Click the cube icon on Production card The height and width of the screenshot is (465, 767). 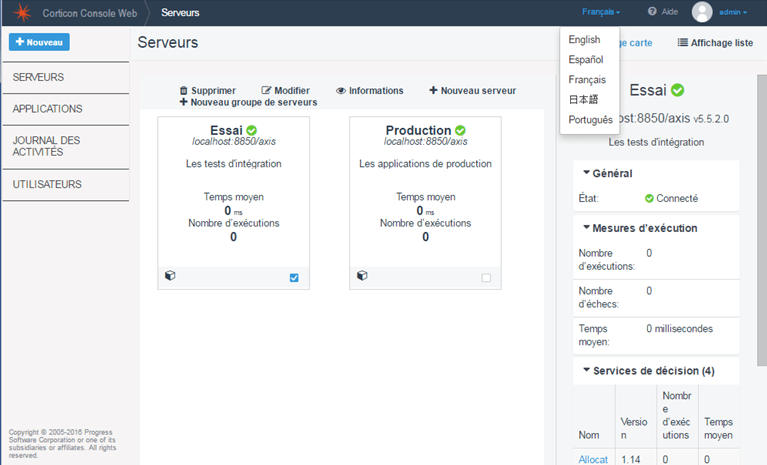click(362, 276)
